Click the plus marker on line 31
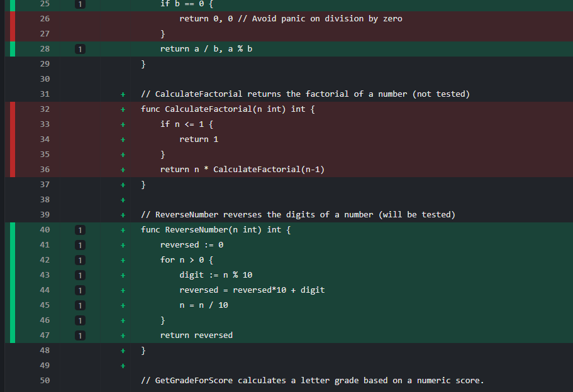 [123, 94]
